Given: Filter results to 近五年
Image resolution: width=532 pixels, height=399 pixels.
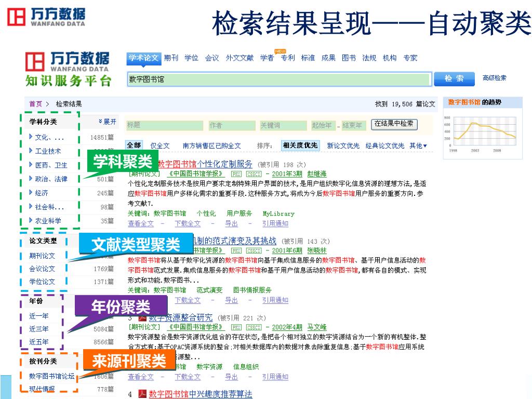Looking at the screenshot, I should click(x=38, y=342).
